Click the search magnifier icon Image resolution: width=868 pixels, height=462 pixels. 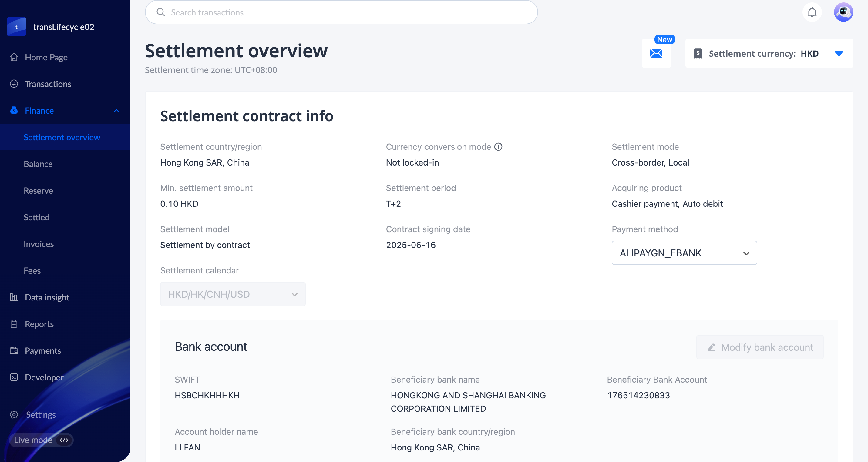tap(161, 12)
